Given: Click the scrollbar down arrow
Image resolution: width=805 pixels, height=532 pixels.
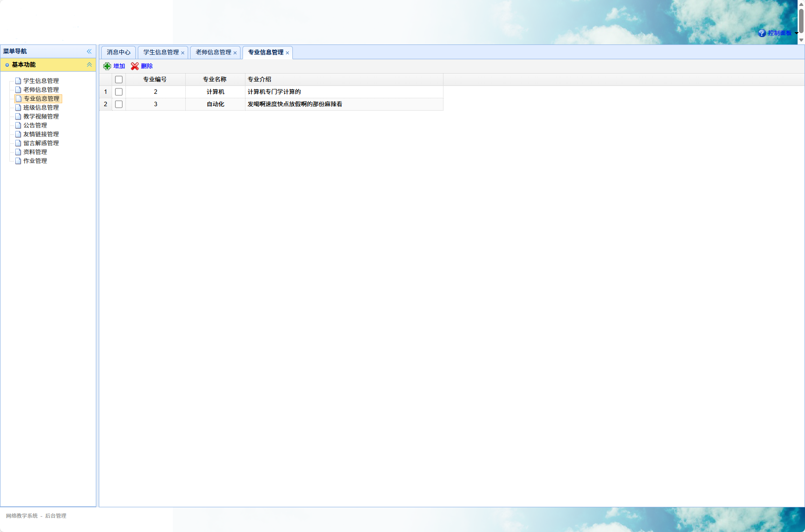Looking at the screenshot, I should (801, 40).
